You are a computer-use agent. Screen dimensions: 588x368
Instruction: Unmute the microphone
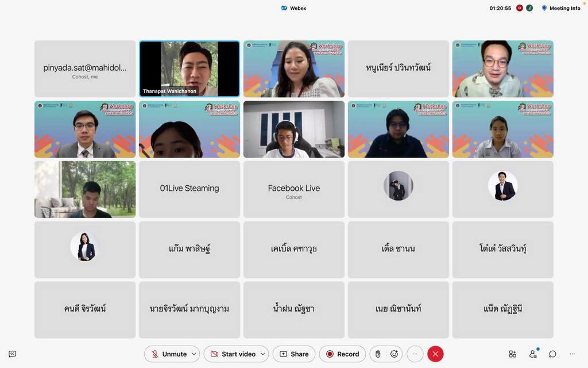(168, 354)
